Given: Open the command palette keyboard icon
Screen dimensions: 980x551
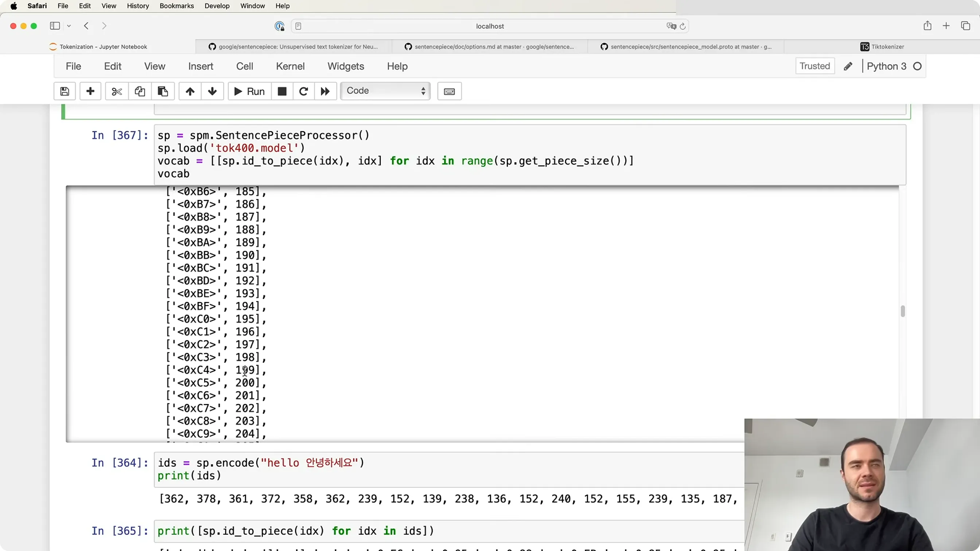Looking at the screenshot, I should (x=449, y=91).
